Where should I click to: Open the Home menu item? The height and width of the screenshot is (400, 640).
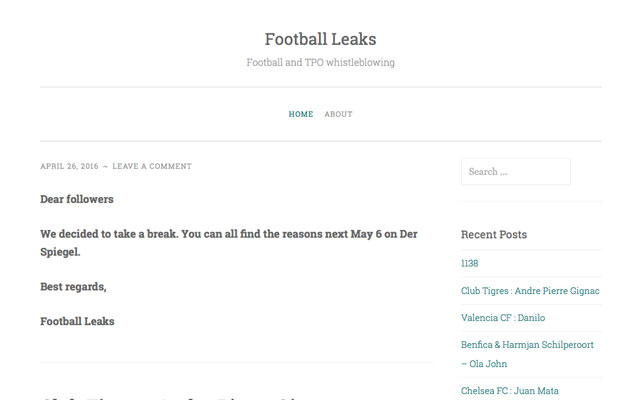tap(301, 114)
